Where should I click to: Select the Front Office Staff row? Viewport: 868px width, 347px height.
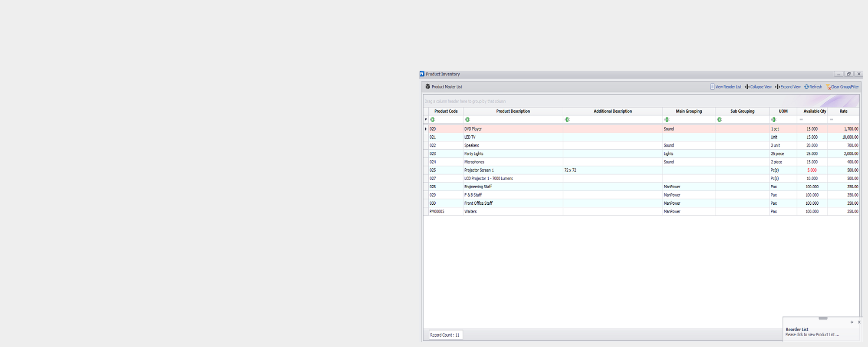(641, 203)
